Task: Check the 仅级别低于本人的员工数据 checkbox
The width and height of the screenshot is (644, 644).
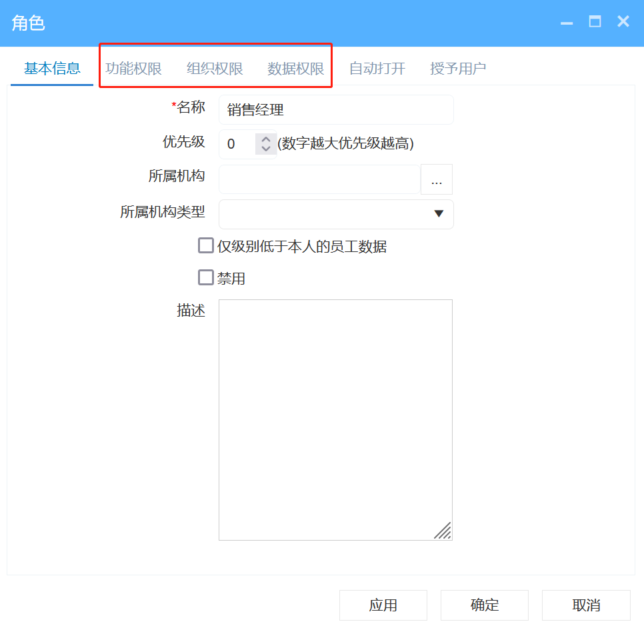Action: pyautogui.click(x=205, y=245)
